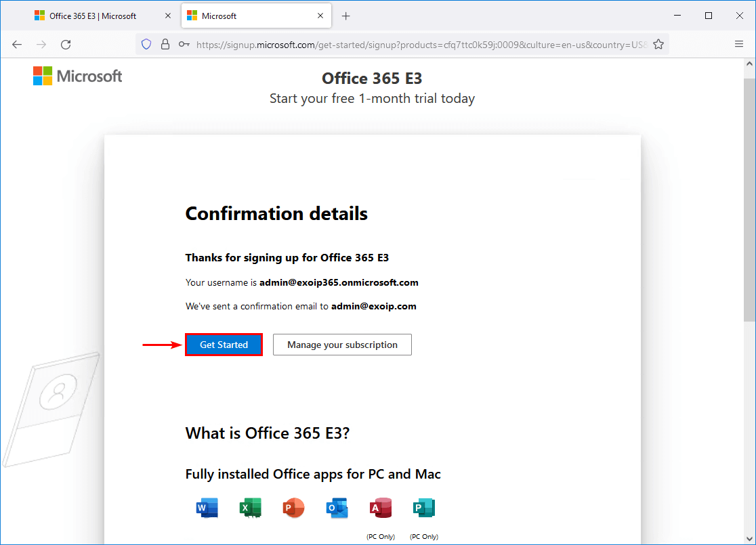
Task: Click username admin@exoip365.onmicrosoft.com
Action: point(339,282)
